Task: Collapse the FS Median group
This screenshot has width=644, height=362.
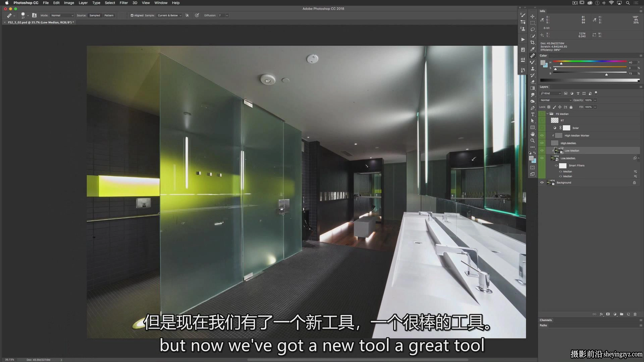Action: tap(548, 114)
